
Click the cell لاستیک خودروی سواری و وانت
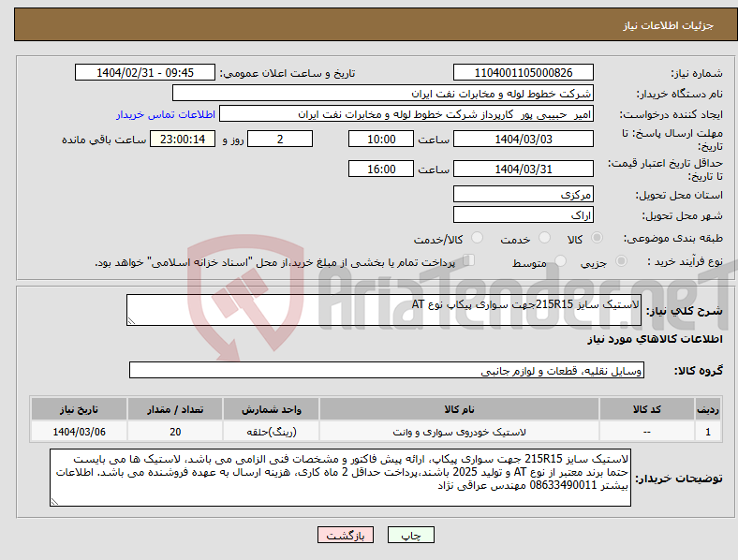click(x=459, y=432)
